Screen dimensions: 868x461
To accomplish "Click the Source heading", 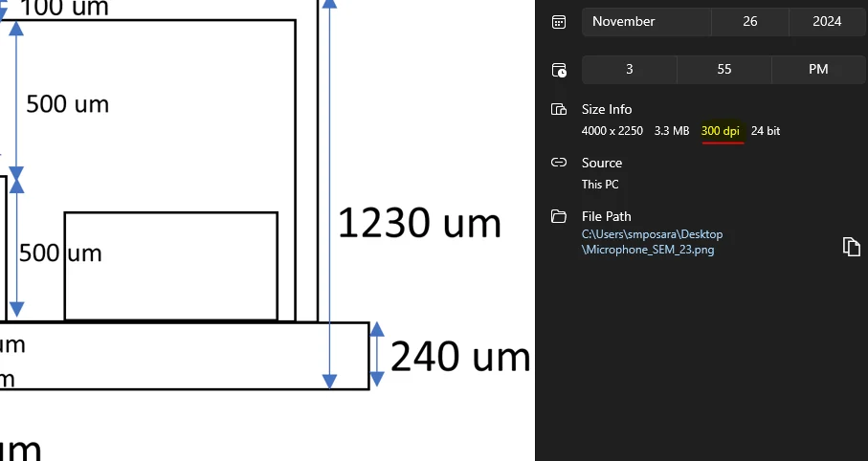I will click(x=602, y=163).
